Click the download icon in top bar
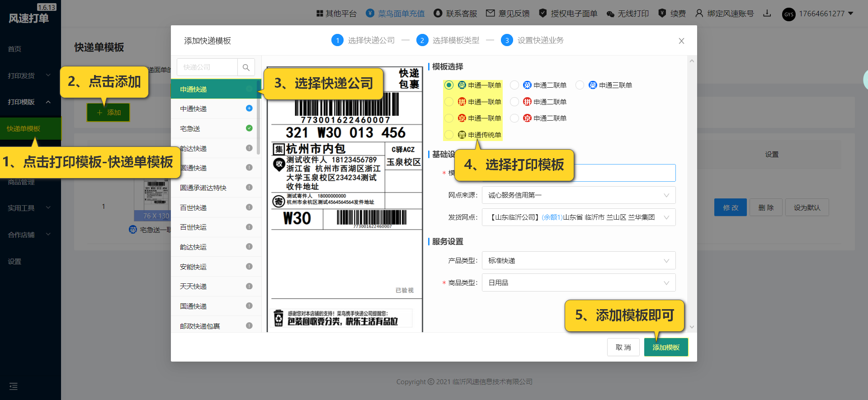 (767, 14)
